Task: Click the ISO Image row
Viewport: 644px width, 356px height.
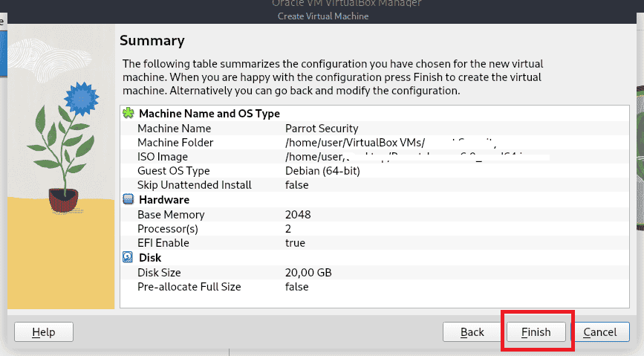Action: tap(163, 157)
